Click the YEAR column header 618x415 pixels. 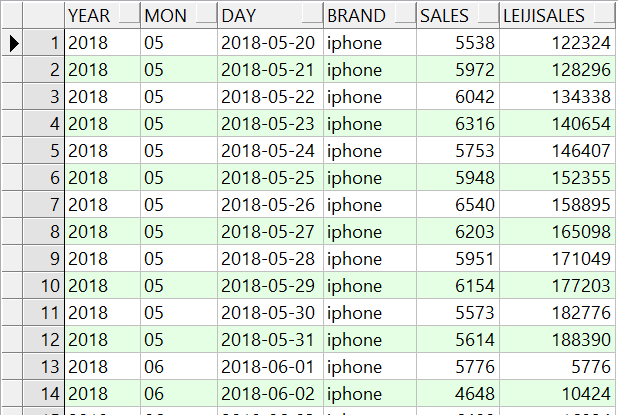click(102, 16)
